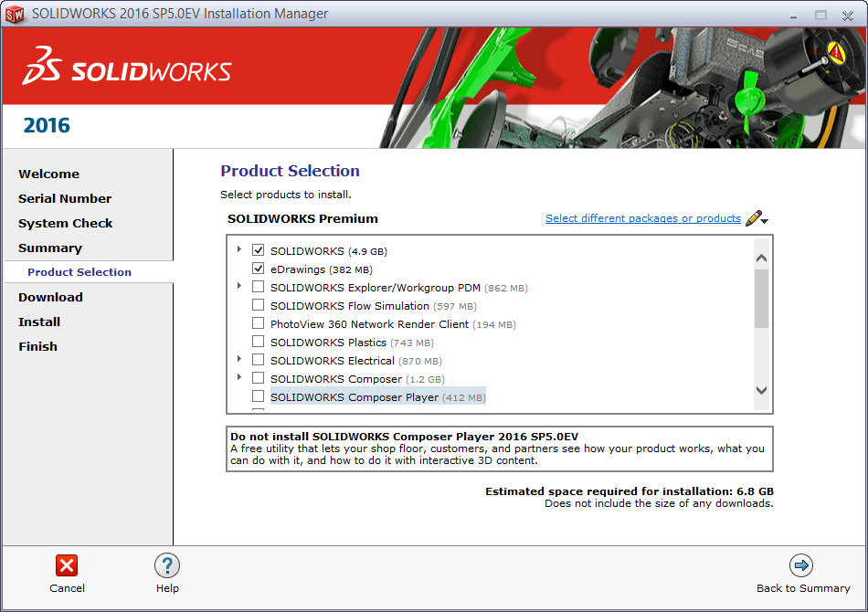The image size is (868, 612).
Task: Go to the Welcome step
Action: point(48,174)
